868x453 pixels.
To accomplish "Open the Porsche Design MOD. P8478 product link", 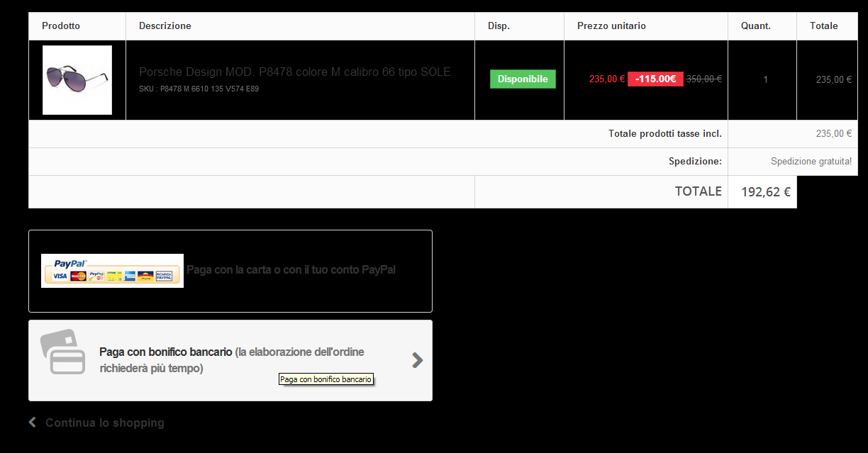I will [x=295, y=72].
